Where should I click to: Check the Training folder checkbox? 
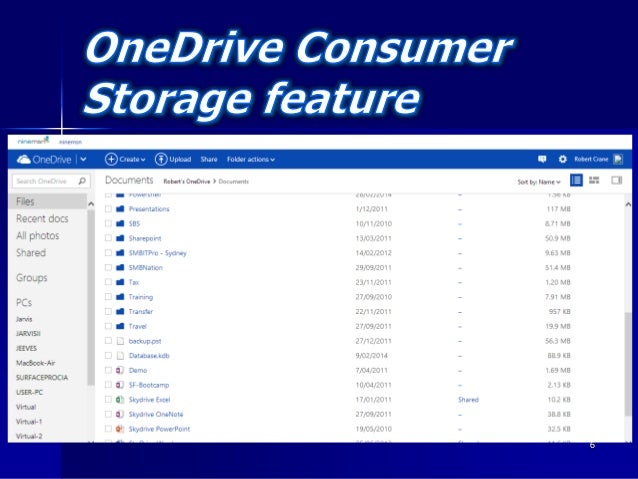(108, 297)
